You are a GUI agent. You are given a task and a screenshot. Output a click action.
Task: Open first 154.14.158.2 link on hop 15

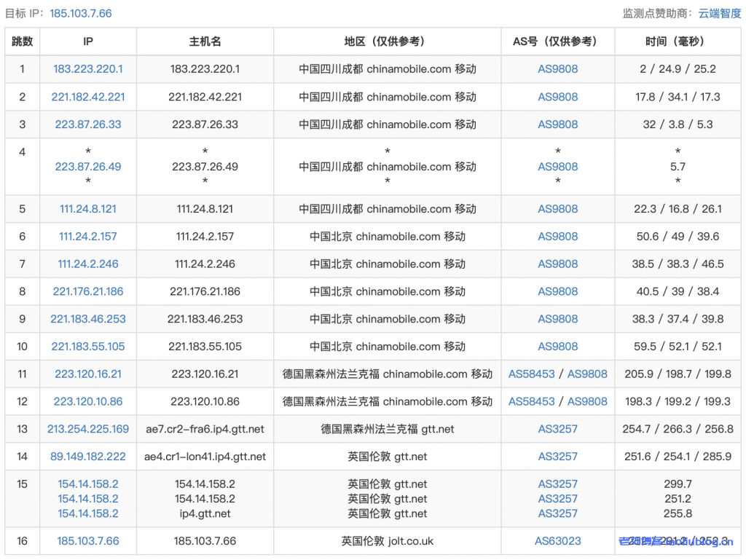pos(87,484)
